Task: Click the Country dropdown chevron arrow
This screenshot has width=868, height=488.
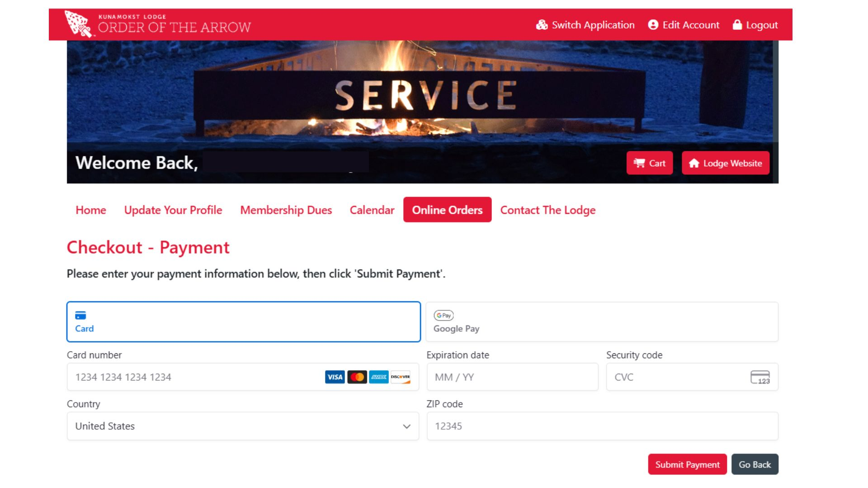Action: coord(406,426)
